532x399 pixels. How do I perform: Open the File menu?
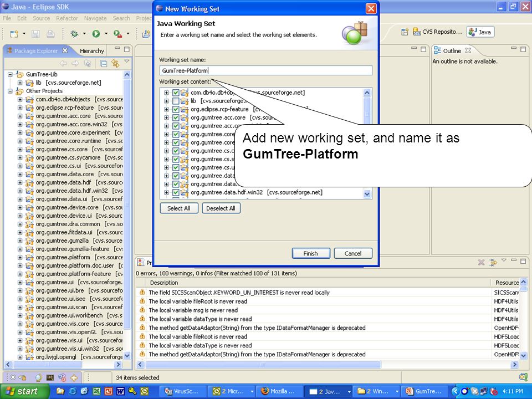7,18
